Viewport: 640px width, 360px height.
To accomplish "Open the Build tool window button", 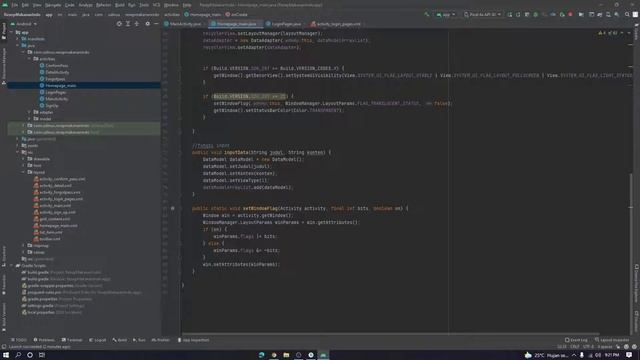I will pos(120,340).
